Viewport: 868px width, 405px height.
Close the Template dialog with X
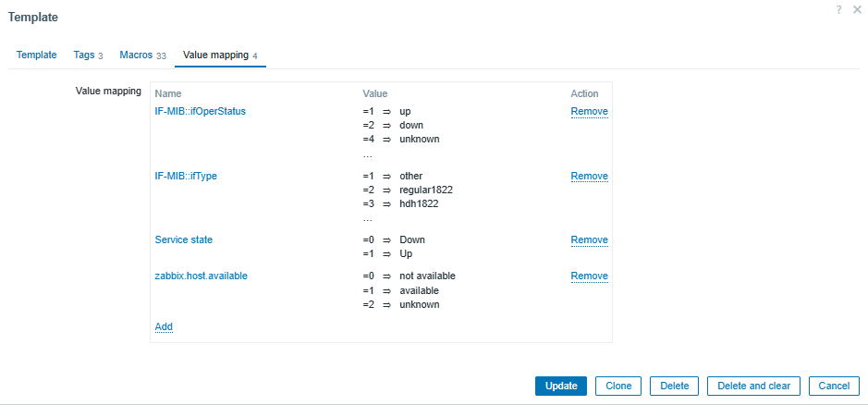(x=858, y=9)
